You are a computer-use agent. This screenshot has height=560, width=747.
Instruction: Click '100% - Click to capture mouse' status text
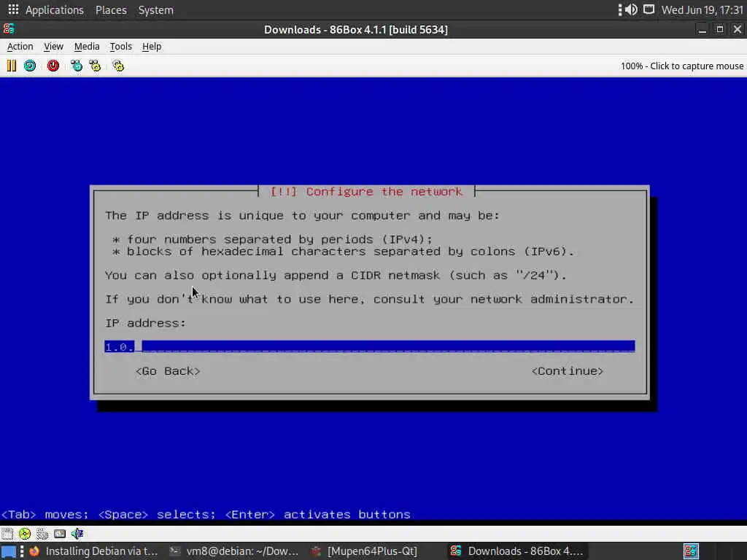pos(682,66)
